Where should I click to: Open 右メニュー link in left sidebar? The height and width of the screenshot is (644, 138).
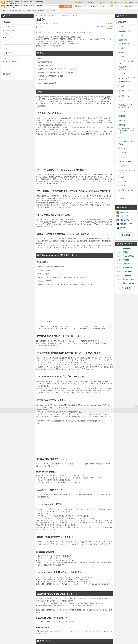[x=8, y=37]
